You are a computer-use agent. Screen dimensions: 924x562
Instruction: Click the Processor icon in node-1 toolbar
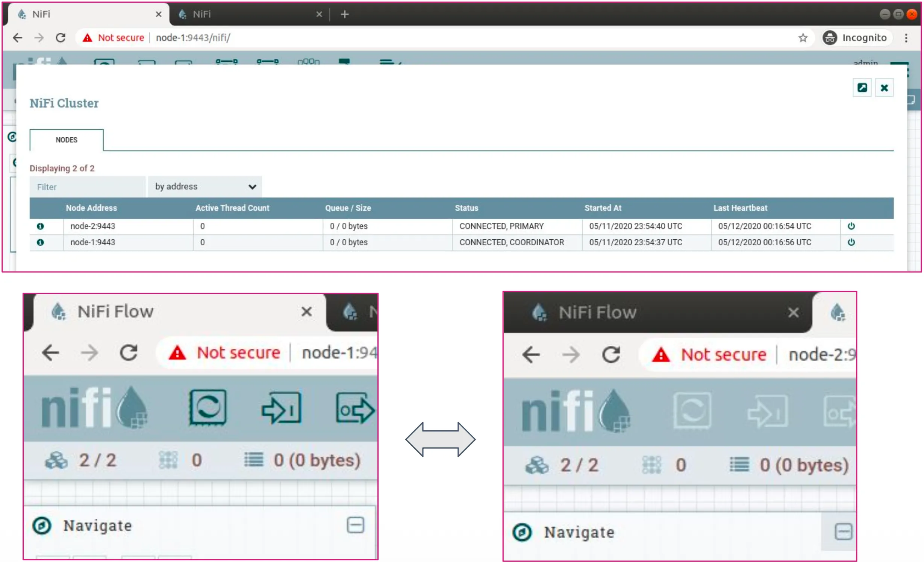[208, 408]
